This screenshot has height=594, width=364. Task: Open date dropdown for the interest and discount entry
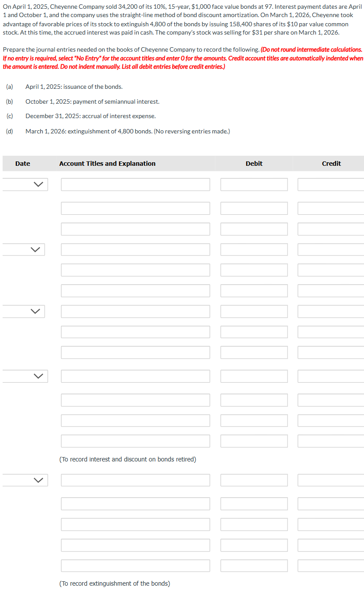pos(25,376)
